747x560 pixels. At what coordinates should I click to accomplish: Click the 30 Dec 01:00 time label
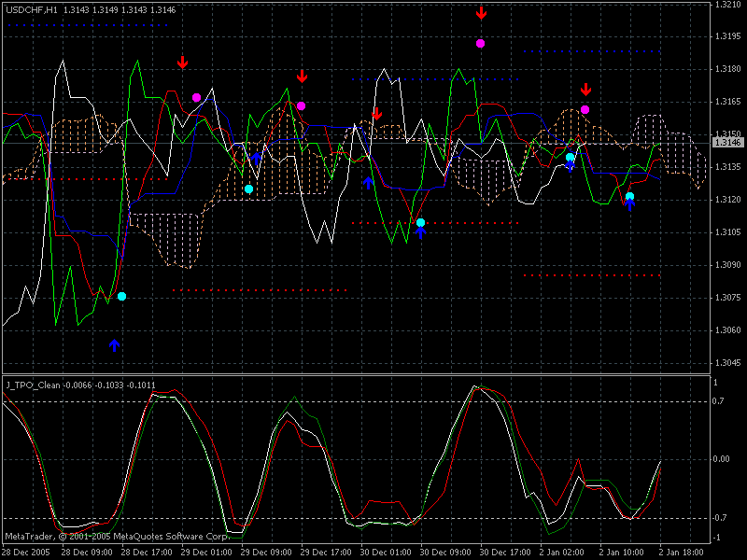pyautogui.click(x=386, y=553)
